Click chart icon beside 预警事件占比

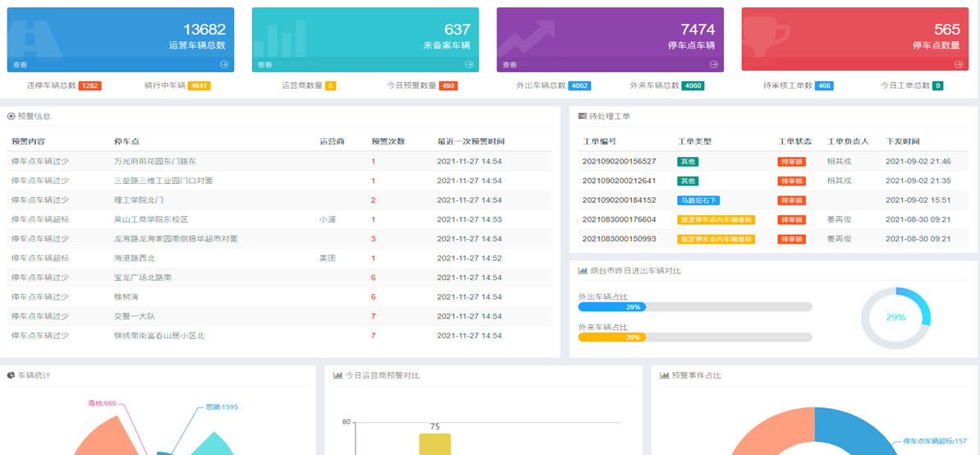click(x=664, y=375)
